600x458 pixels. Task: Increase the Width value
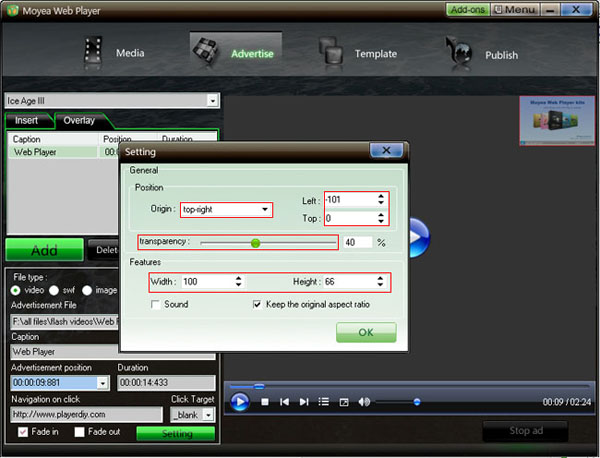pos(238,279)
